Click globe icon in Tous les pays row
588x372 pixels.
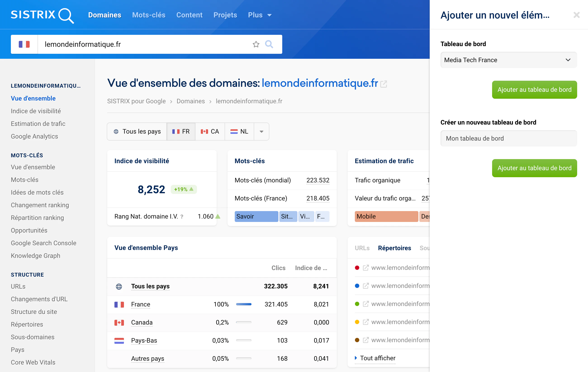click(x=119, y=286)
